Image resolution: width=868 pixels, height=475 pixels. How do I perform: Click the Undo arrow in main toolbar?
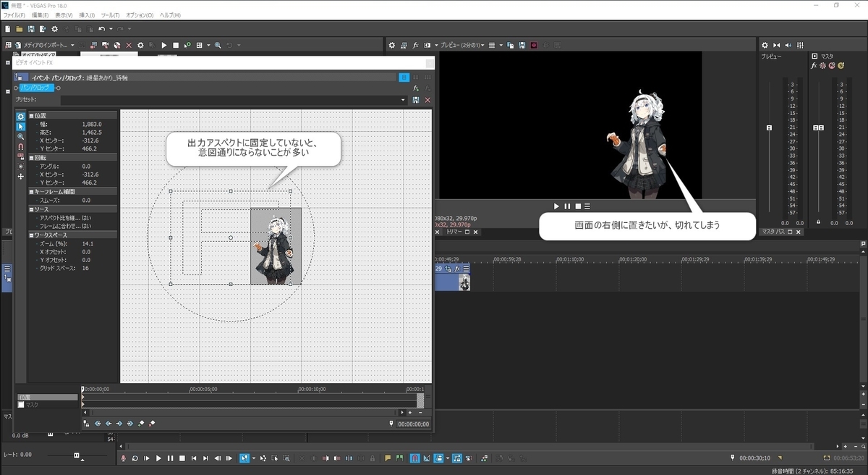[x=101, y=29]
